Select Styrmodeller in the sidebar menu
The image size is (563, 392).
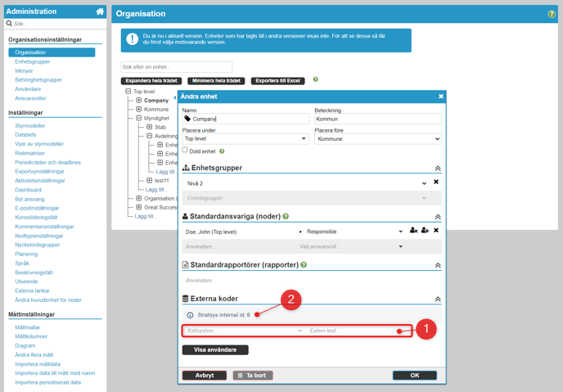(x=30, y=126)
